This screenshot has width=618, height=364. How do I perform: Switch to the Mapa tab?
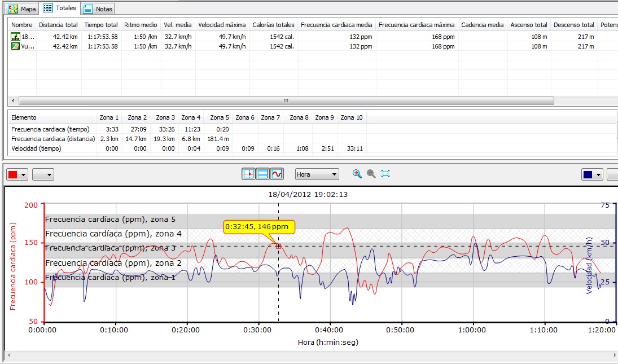23,8
